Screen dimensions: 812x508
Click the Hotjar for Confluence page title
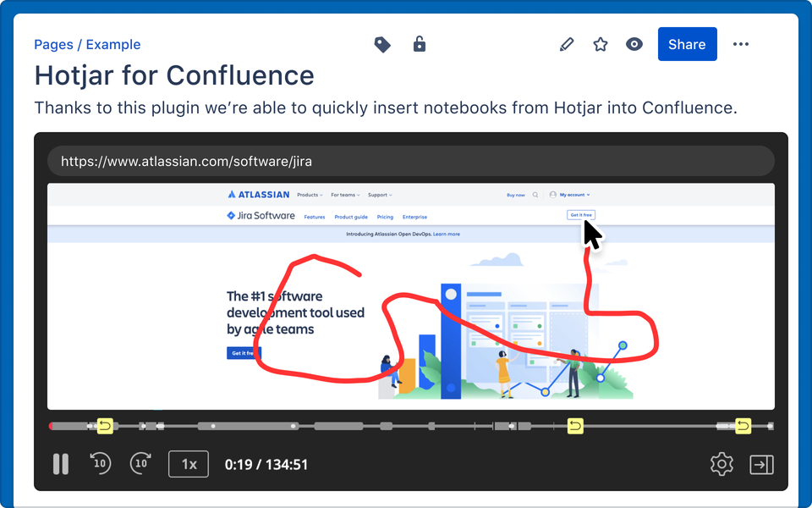(x=174, y=75)
